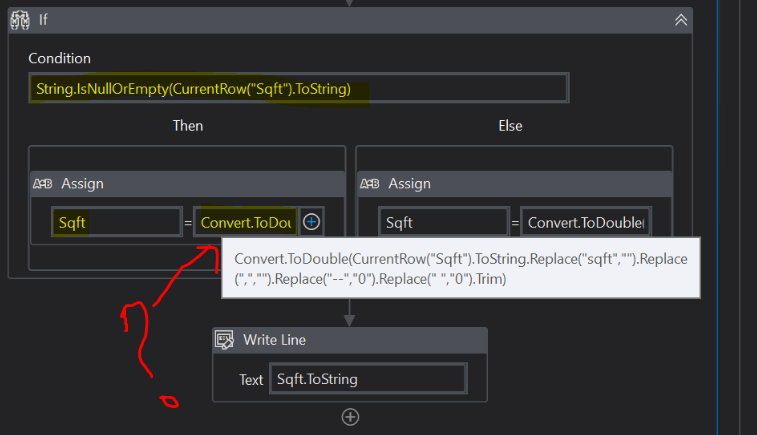Open the Convert.ToDou value field in Then Assign
Image resolution: width=757 pixels, height=435 pixels.
click(246, 222)
